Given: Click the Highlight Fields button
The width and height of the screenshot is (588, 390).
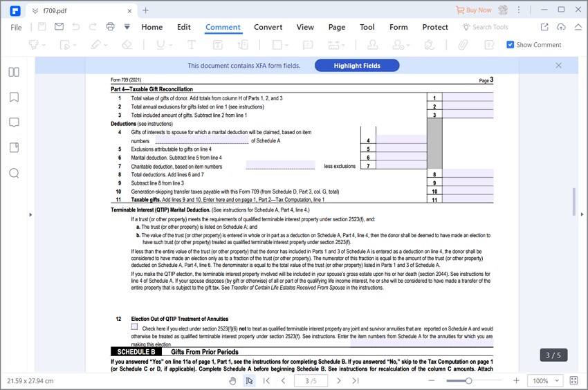Looking at the screenshot, I should pyautogui.click(x=357, y=66).
